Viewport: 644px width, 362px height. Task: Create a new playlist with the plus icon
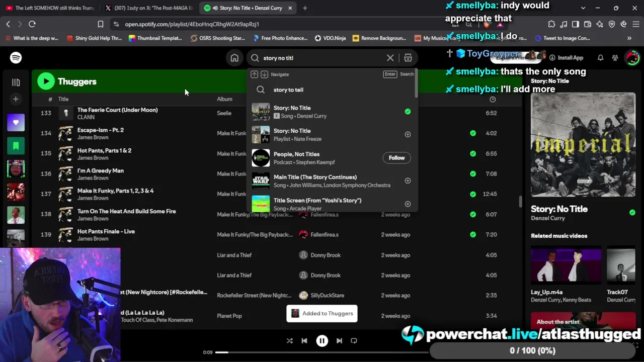(16, 99)
